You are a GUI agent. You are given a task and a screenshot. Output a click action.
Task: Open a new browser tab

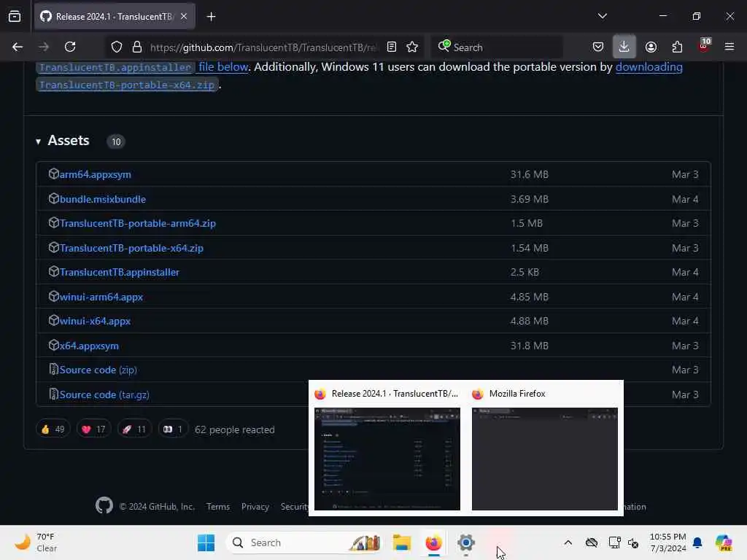point(211,17)
